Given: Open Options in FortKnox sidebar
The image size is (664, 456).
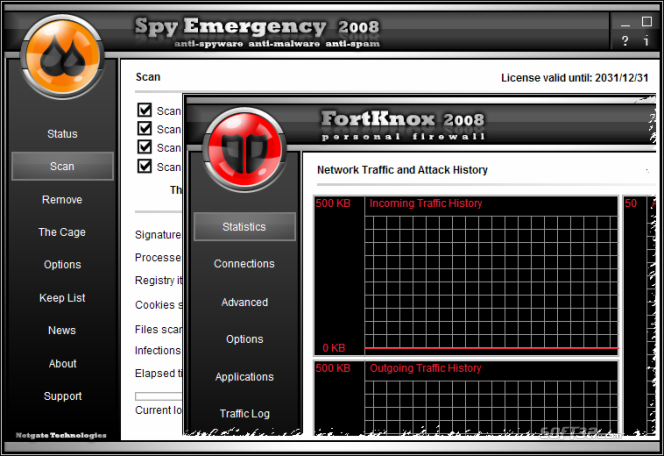Looking at the screenshot, I should (244, 339).
